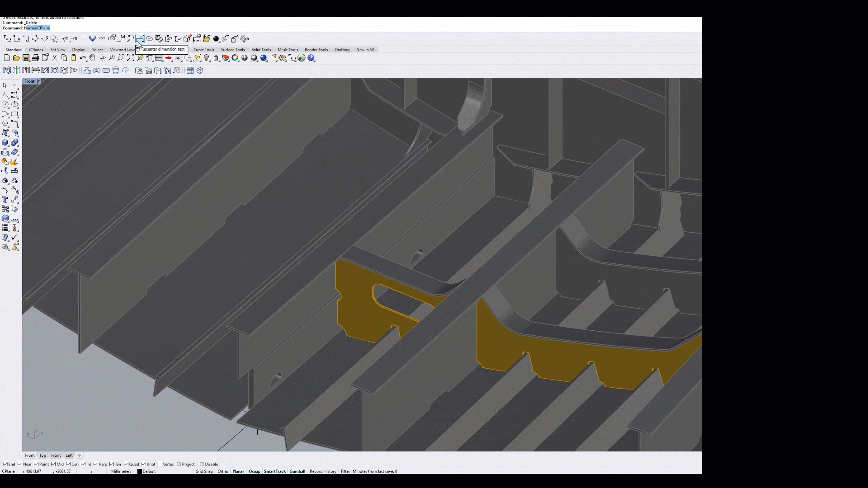Image resolution: width=868 pixels, height=488 pixels.
Task: Click the Lock objects padlock icon
Action: pos(216,58)
